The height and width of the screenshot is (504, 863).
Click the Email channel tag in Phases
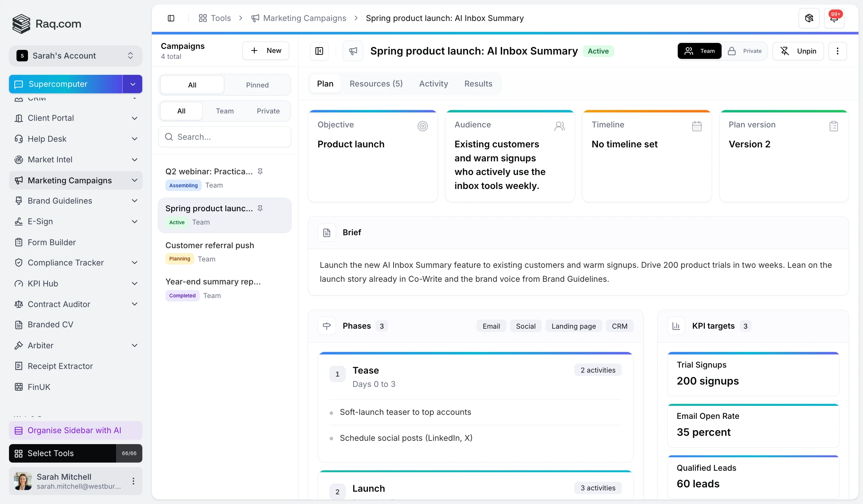491,326
